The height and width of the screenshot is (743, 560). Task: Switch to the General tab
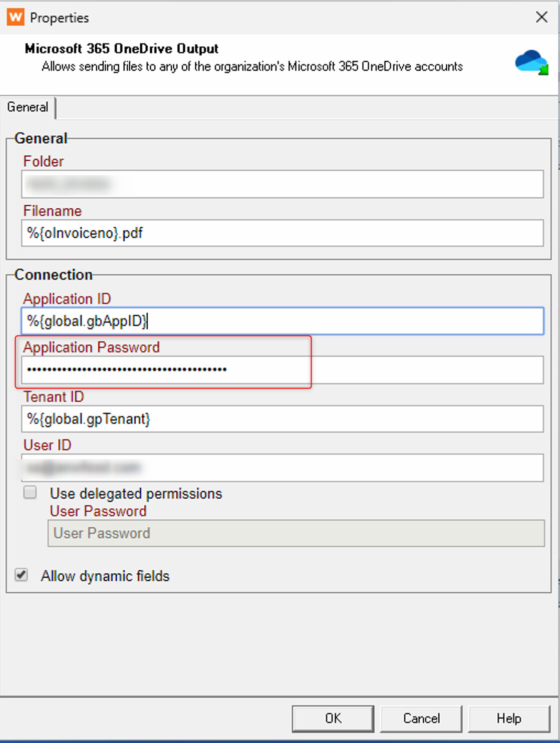(28, 107)
